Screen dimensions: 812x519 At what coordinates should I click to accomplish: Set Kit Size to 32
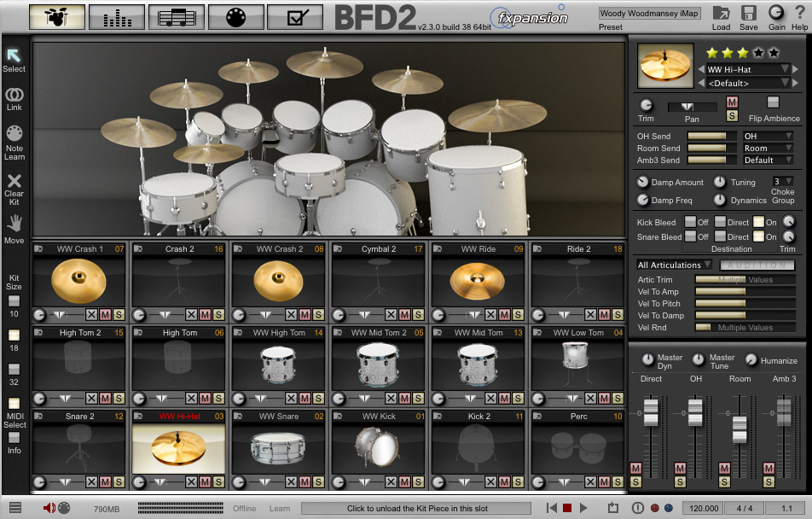pyautogui.click(x=14, y=369)
